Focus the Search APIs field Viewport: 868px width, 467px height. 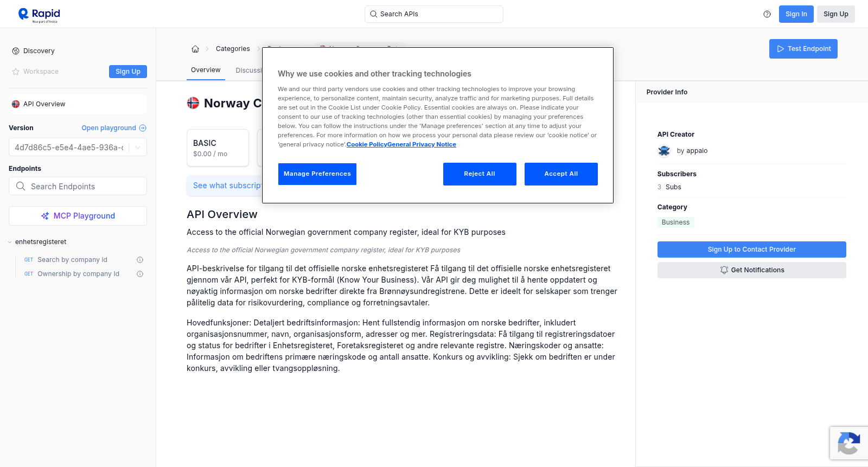[x=434, y=14]
